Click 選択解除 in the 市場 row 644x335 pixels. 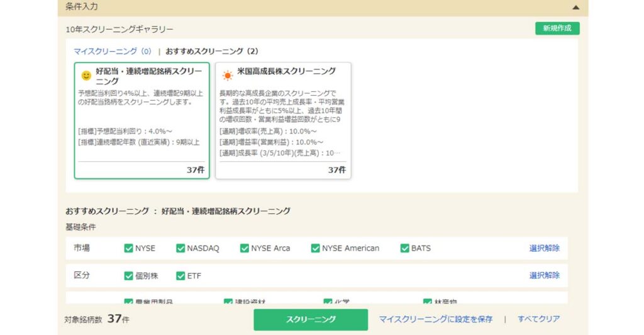pos(544,248)
